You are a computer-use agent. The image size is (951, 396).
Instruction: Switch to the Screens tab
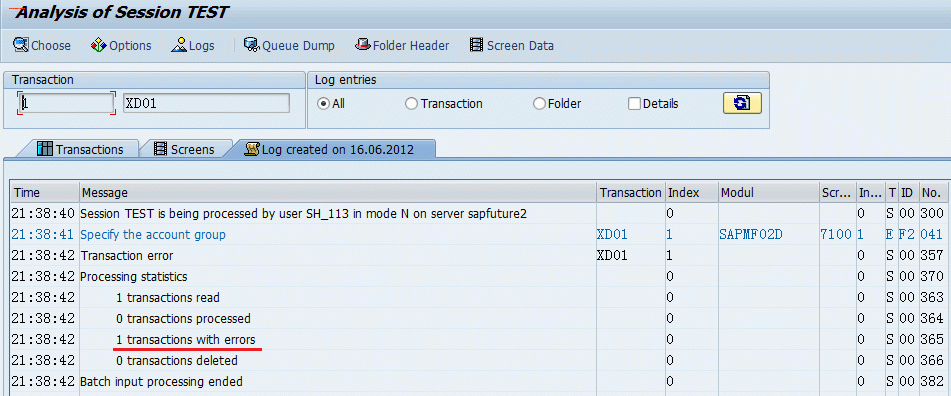(185, 149)
